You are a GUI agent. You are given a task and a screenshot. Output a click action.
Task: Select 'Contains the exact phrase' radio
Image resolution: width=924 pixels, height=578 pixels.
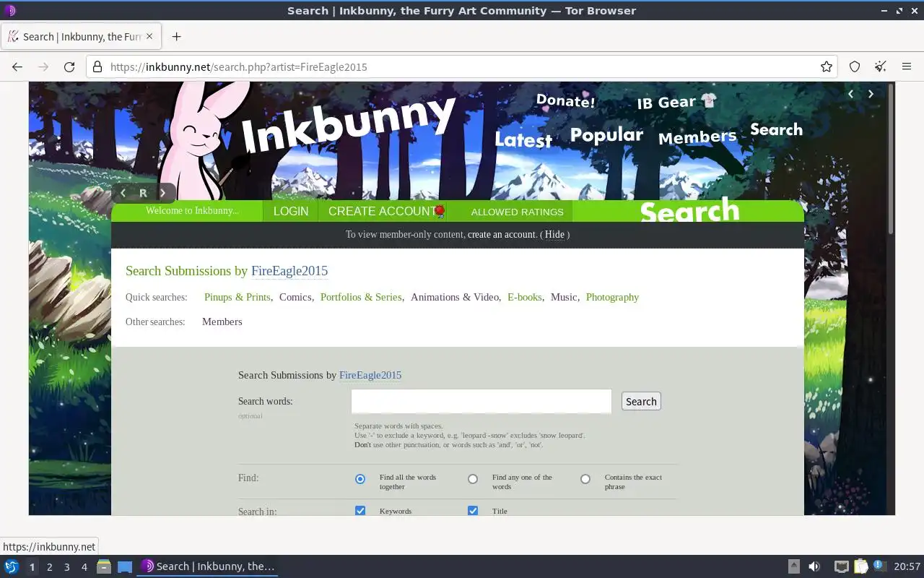(x=585, y=479)
